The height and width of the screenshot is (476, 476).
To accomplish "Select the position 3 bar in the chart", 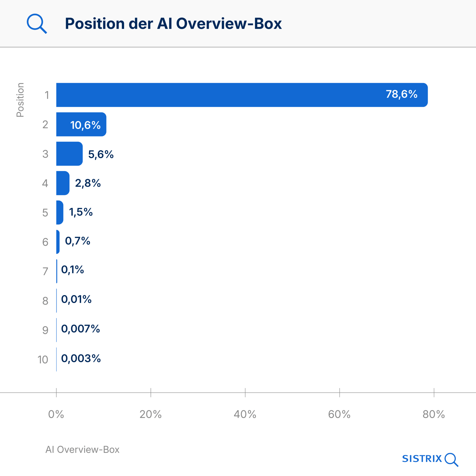I will point(69,154).
